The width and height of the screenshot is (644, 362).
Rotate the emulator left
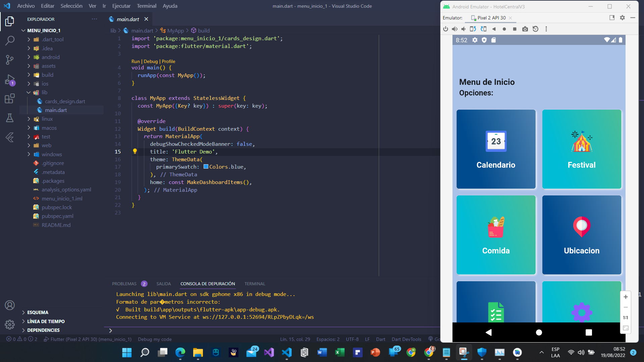[x=473, y=29]
